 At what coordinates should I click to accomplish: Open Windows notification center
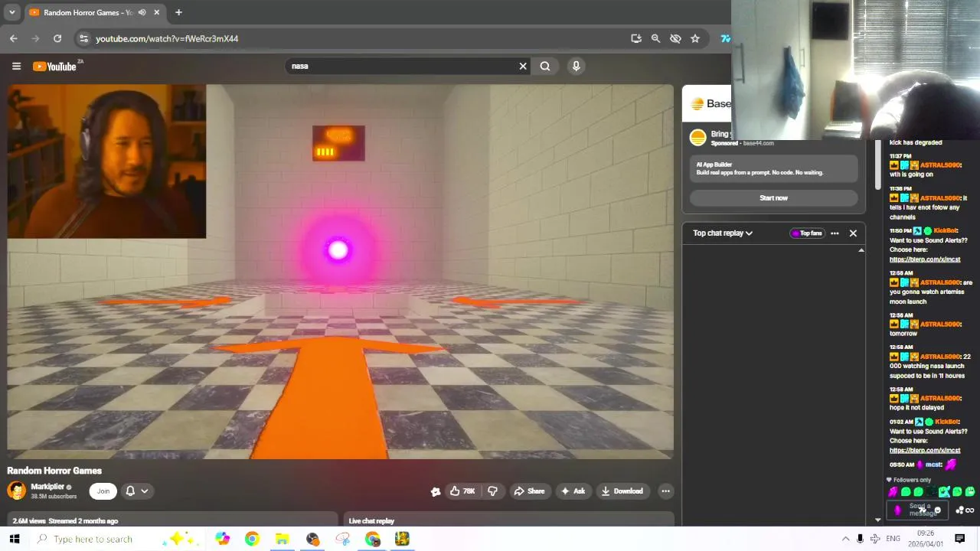(x=959, y=539)
